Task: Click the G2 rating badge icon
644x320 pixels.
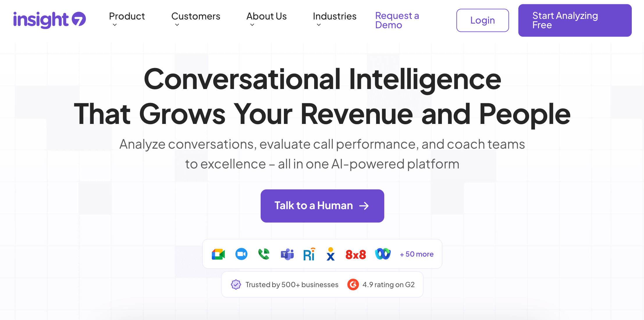Action: pyautogui.click(x=353, y=285)
